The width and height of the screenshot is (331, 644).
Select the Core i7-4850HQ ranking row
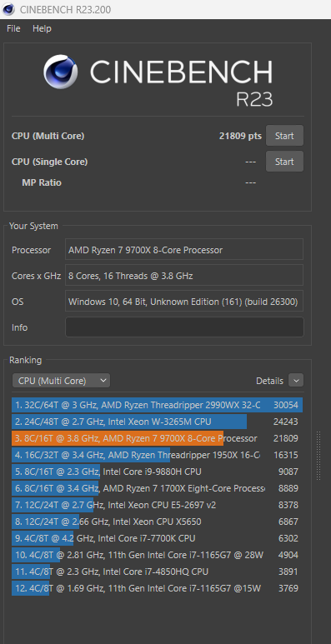click(157, 572)
